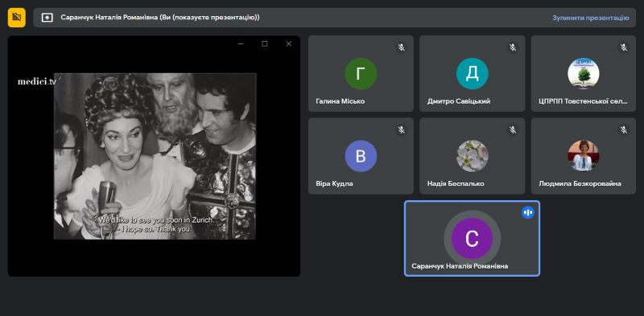Select purple С avatar of Саранчук
The height and width of the screenshot is (316, 644).
472,239
